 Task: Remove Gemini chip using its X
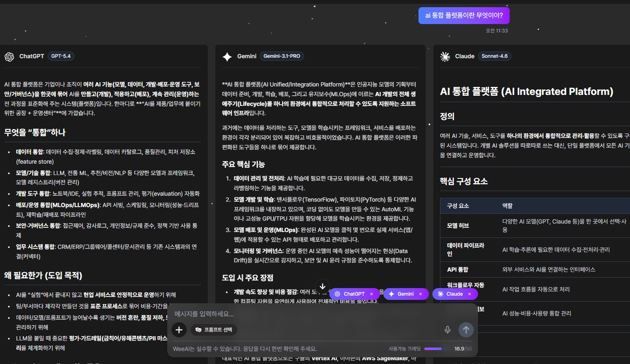[421, 294]
